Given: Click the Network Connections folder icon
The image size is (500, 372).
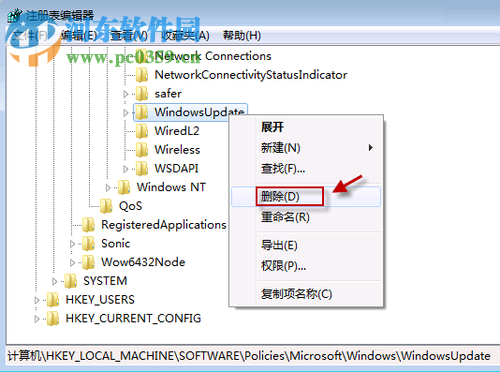Looking at the screenshot, I should [x=142, y=56].
